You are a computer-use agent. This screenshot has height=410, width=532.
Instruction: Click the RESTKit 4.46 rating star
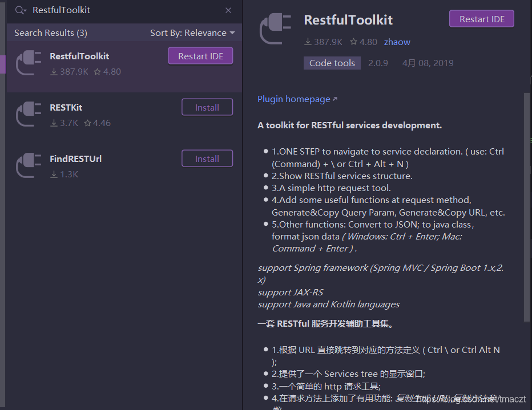click(87, 123)
